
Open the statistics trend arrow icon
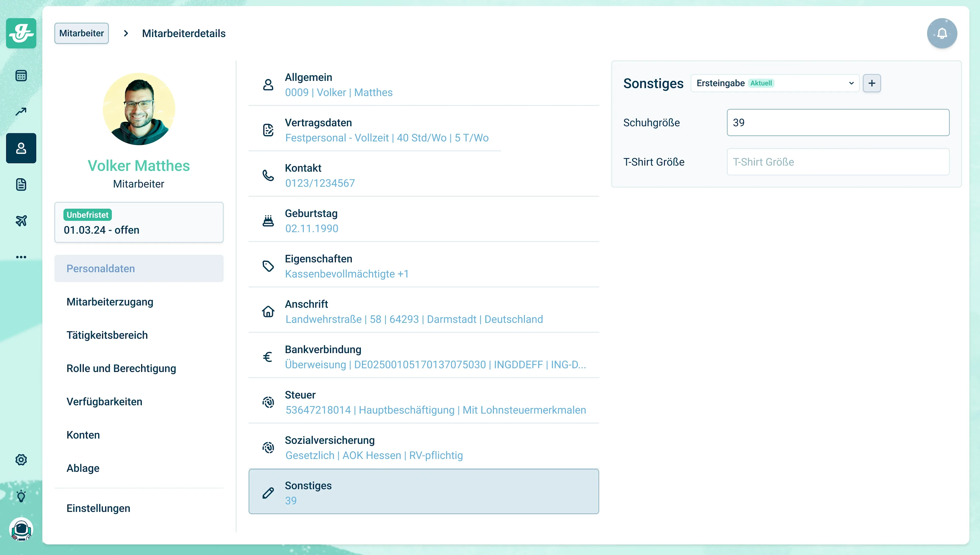[x=21, y=112]
